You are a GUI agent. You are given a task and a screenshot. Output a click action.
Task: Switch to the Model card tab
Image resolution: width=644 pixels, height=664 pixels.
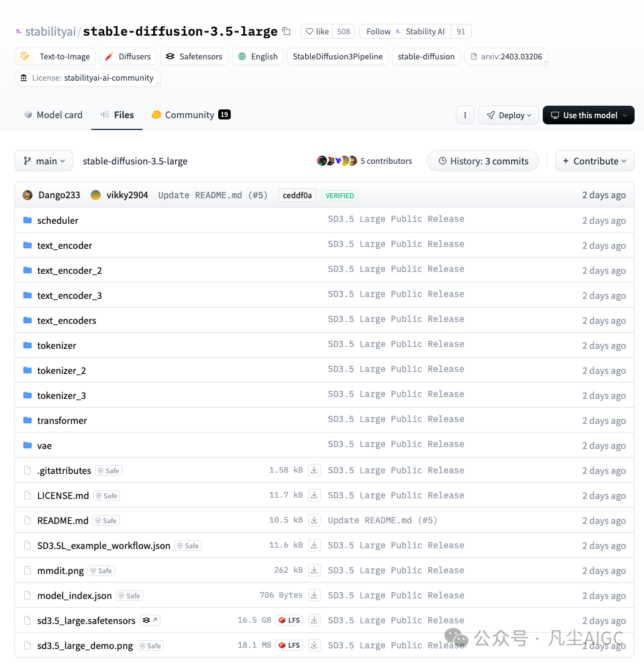tap(53, 115)
